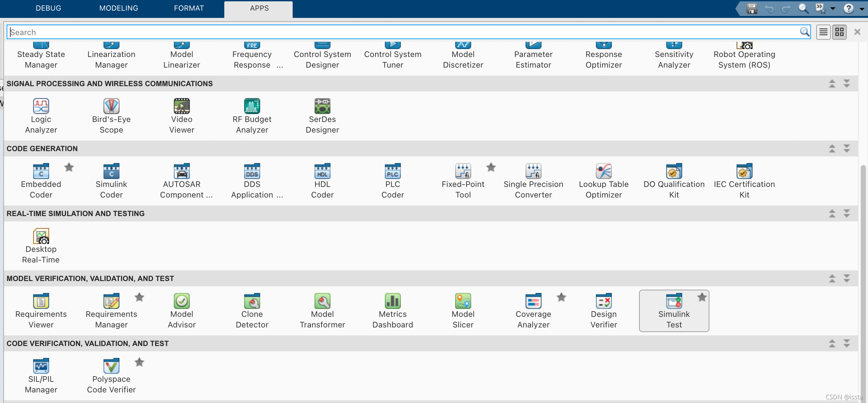Image resolution: width=868 pixels, height=403 pixels.
Task: Switch to the MODELING tab
Action: click(118, 8)
